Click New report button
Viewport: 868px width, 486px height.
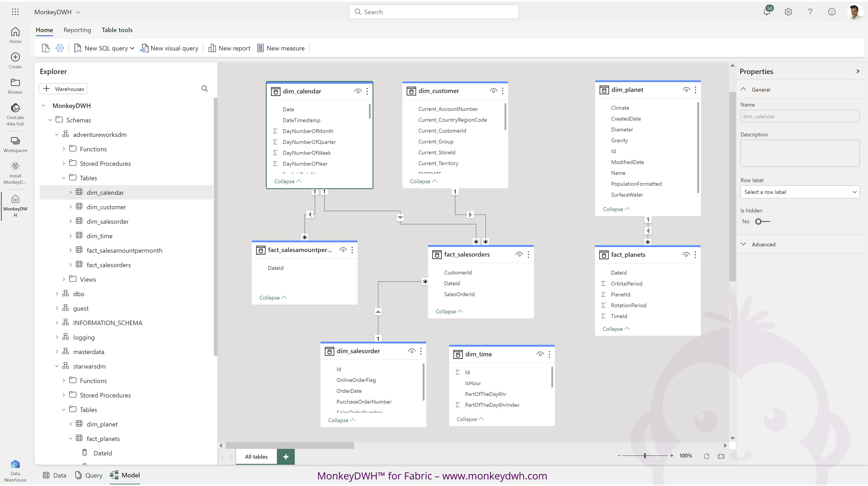[229, 48]
